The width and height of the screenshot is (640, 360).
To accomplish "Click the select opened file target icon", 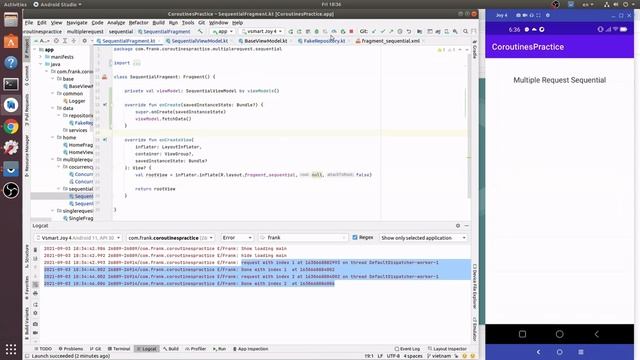I will (56, 41).
